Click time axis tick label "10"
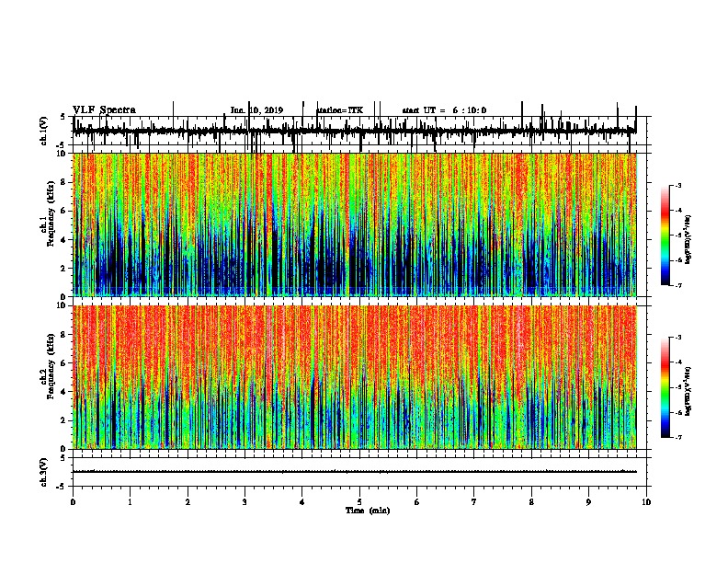 click(x=646, y=502)
